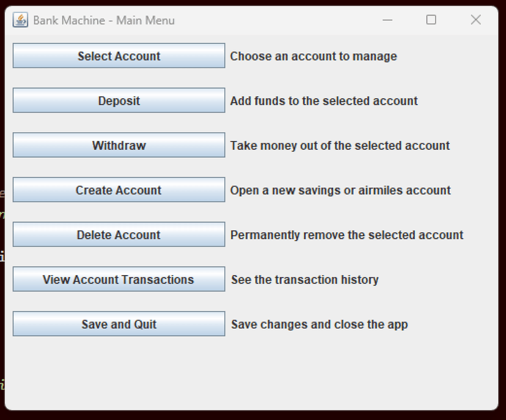The width and height of the screenshot is (506, 420).
Task: Select the 'Take money out' description label
Action: pyautogui.click(x=340, y=146)
